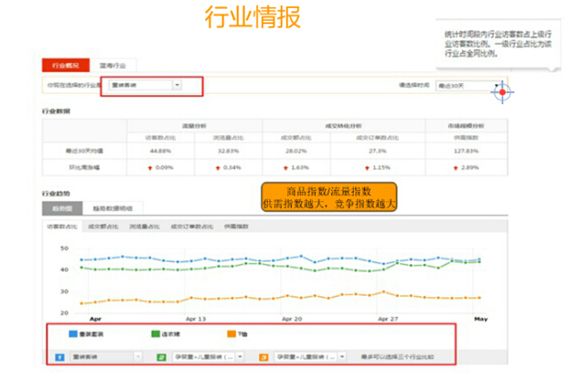Click the green number 2 industry icon
The image size is (568, 377).
pos(161,357)
